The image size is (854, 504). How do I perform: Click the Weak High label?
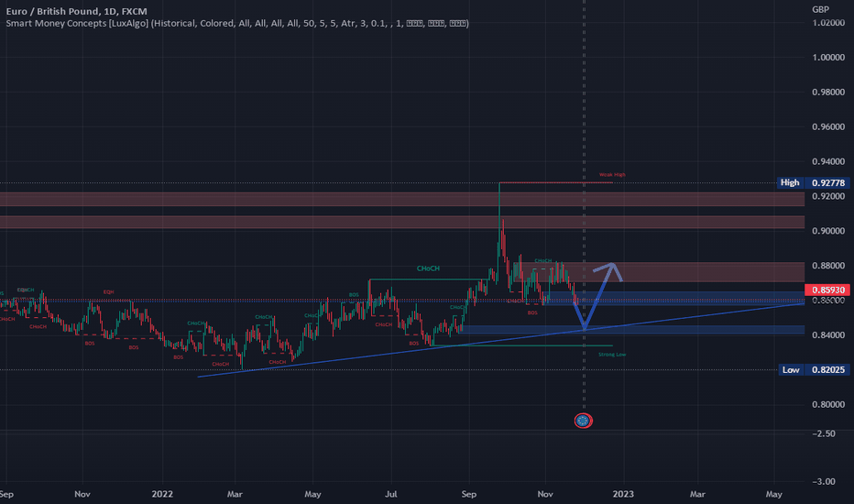612,175
